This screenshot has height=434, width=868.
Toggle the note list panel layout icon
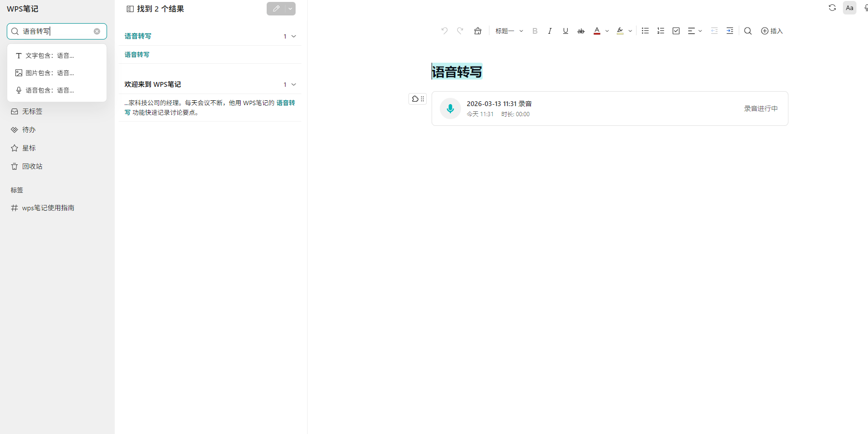[x=130, y=9]
